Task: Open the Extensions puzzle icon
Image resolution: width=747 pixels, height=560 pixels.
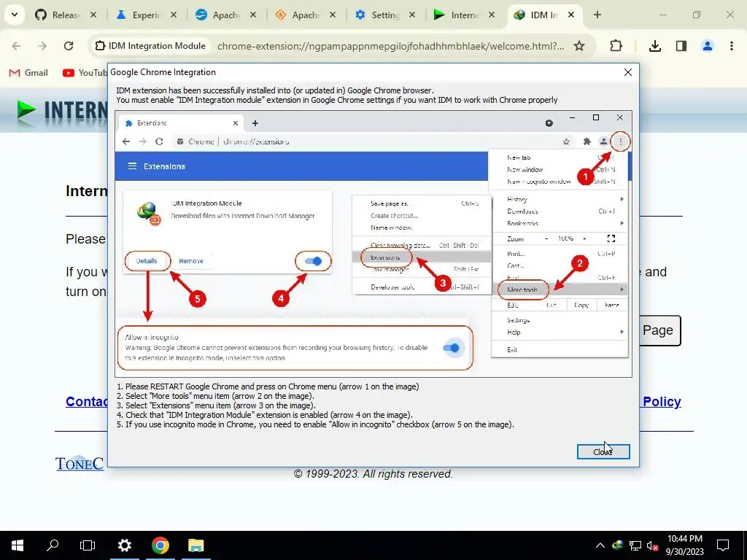Action: [616, 46]
